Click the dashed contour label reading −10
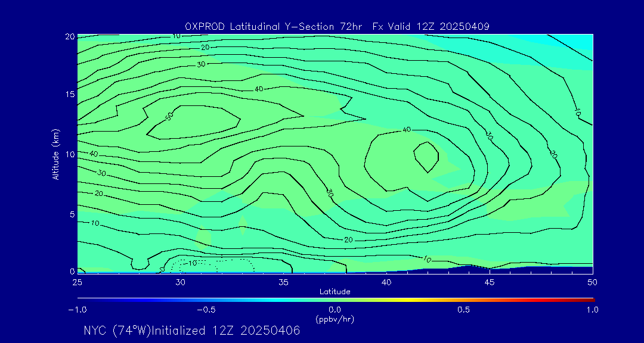This screenshot has width=644, height=343. pos(191,263)
